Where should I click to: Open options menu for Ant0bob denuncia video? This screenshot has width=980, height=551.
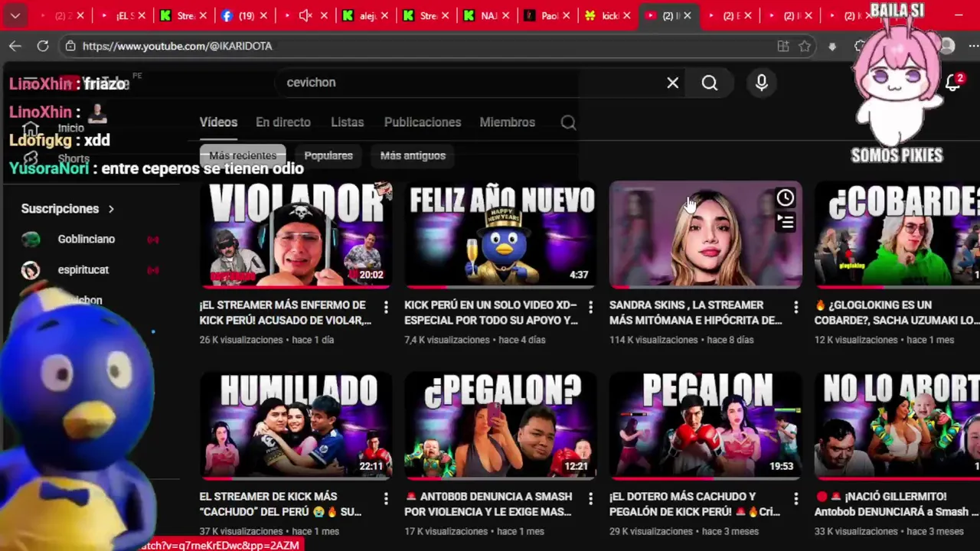point(590,498)
